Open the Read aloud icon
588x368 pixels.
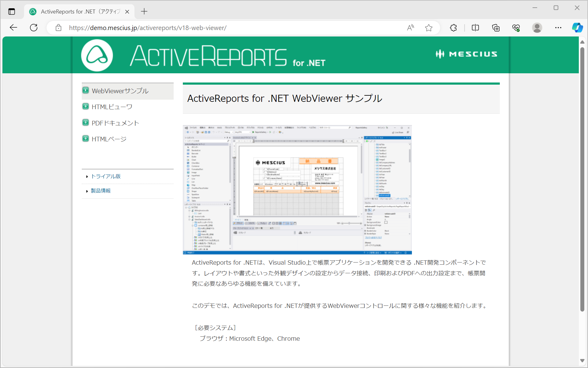coord(410,28)
